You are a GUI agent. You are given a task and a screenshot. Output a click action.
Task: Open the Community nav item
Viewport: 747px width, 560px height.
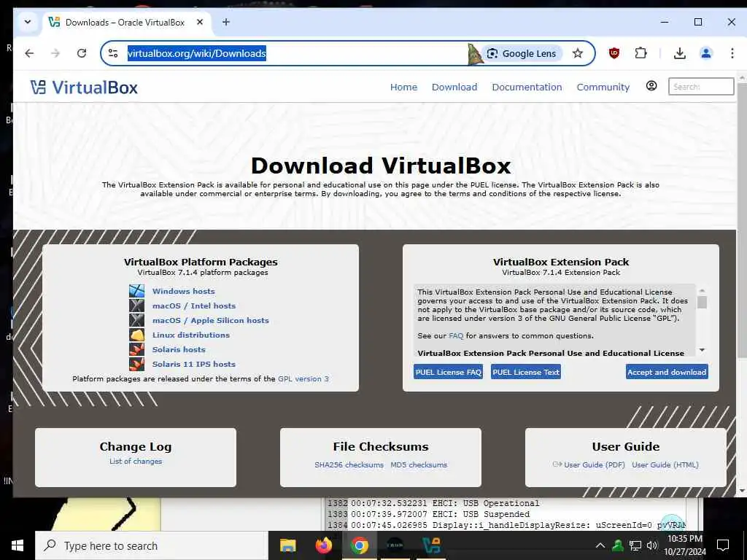pyautogui.click(x=603, y=87)
